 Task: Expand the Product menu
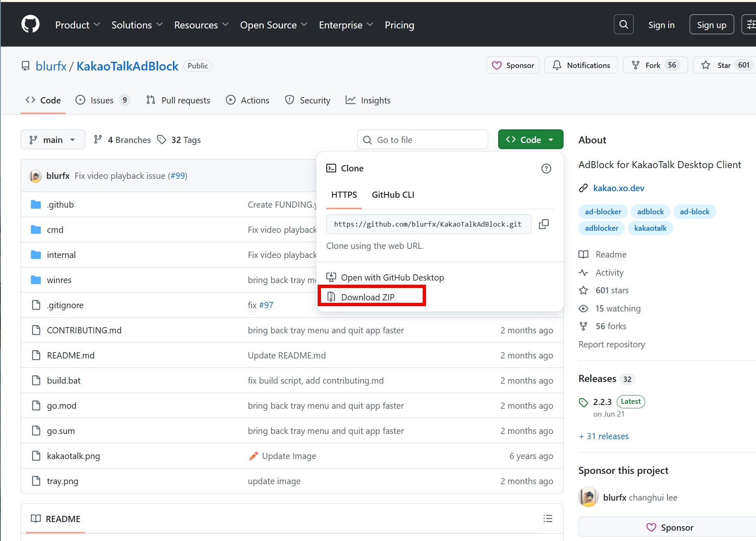tap(77, 25)
